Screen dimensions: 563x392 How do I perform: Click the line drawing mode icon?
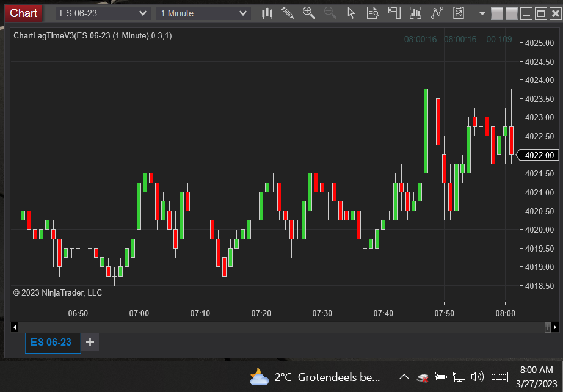437,12
